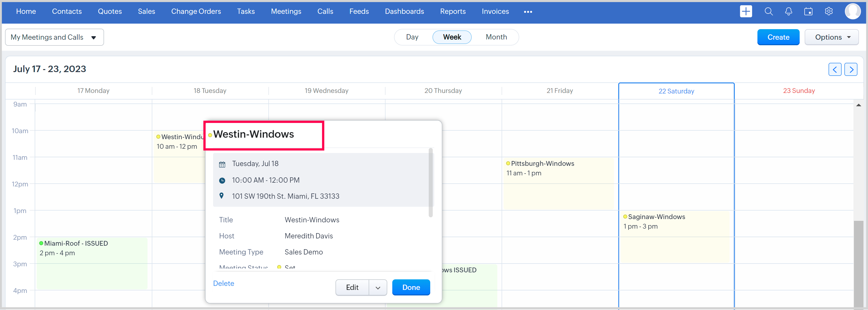Open the notifications bell icon
Screen dimensions: 868x310
pos(789,12)
